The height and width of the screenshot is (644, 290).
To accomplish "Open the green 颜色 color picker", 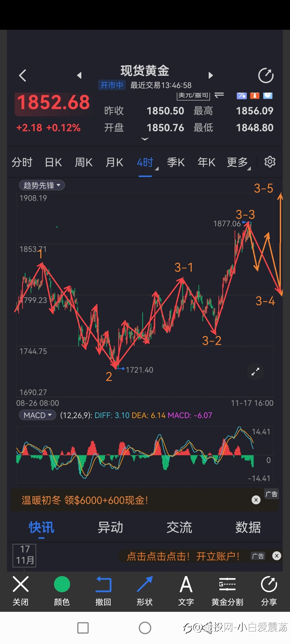I will tap(62, 591).
